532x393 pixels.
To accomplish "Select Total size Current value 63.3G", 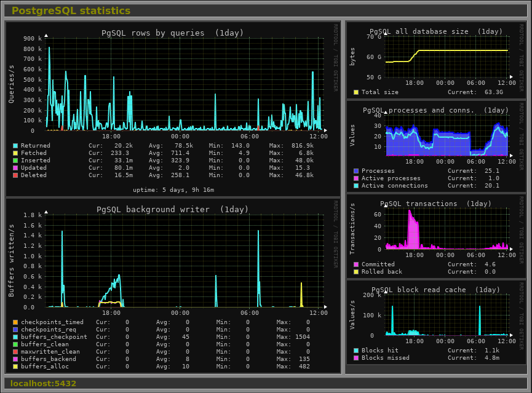I will 494,92.
